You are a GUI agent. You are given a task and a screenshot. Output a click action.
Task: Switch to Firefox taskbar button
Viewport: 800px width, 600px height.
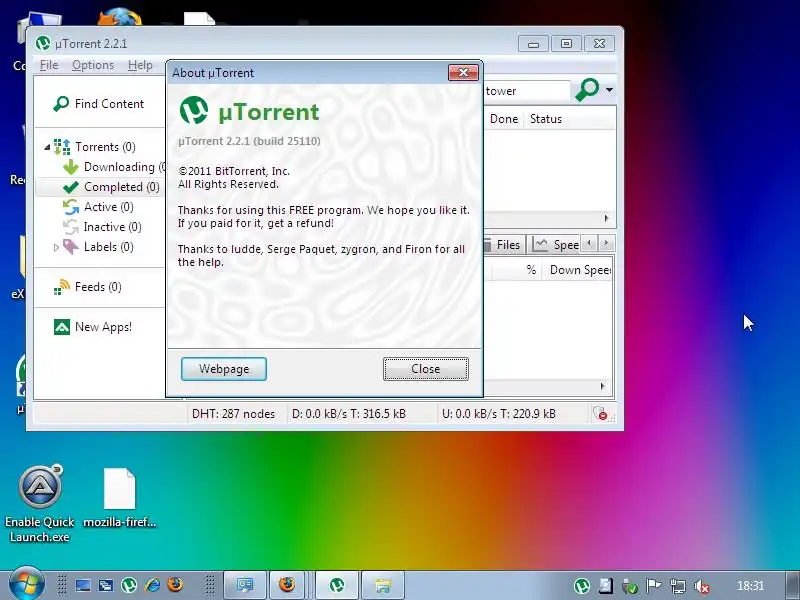(287, 585)
